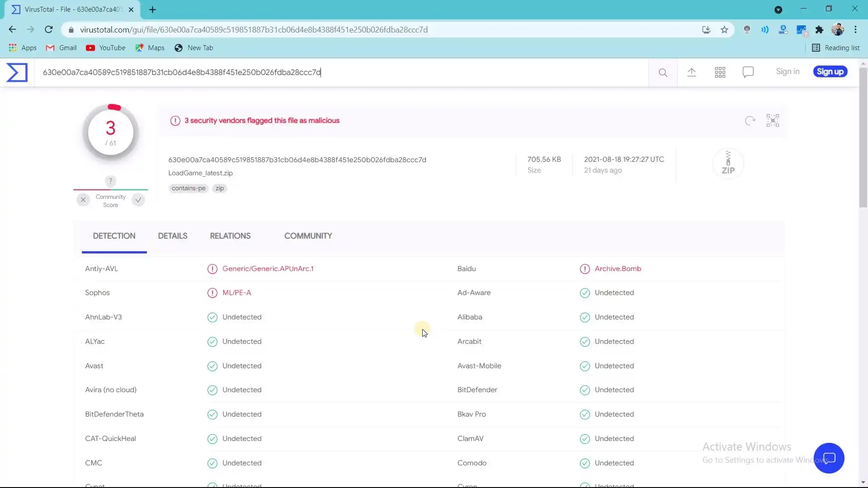Open the COMMUNITY tab
Viewport: 868px width, 488px height.
(308, 236)
